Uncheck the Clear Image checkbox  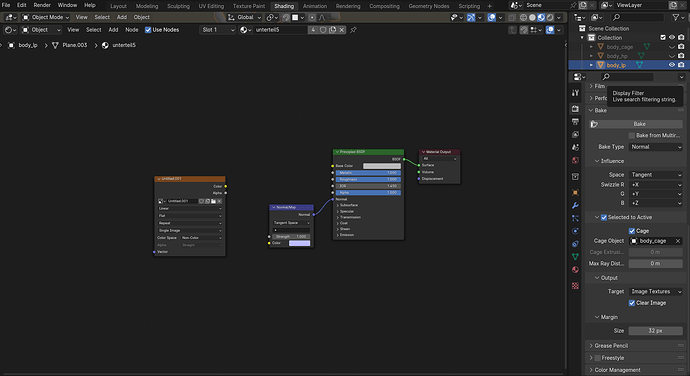632,303
